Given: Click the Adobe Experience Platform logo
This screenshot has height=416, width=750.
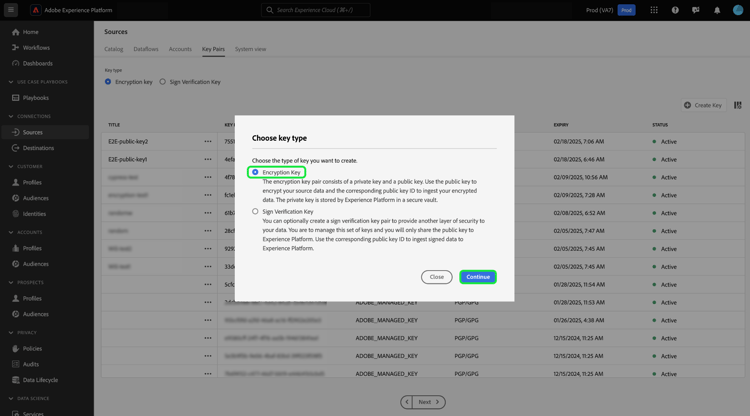Looking at the screenshot, I should 35,10.
